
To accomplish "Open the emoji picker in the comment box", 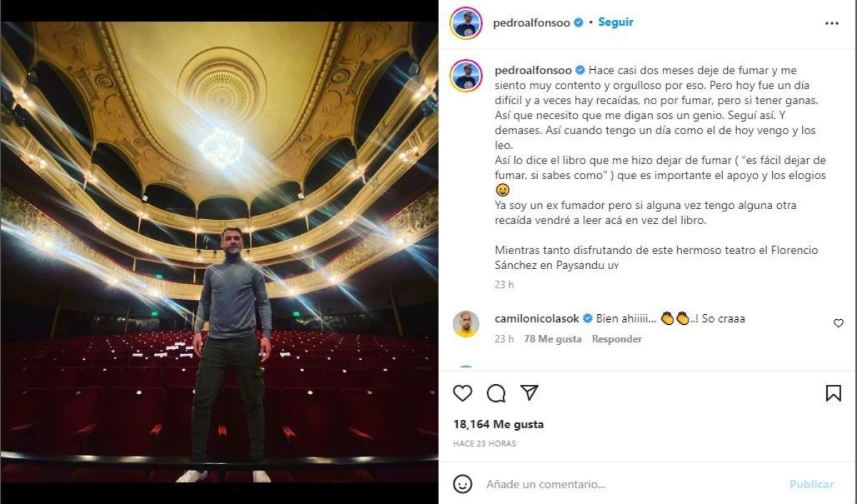I will tap(463, 484).
